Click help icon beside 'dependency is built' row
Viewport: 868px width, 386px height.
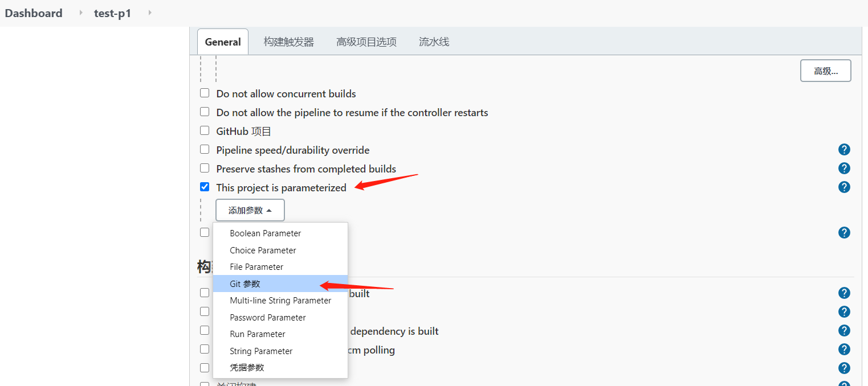pos(844,331)
